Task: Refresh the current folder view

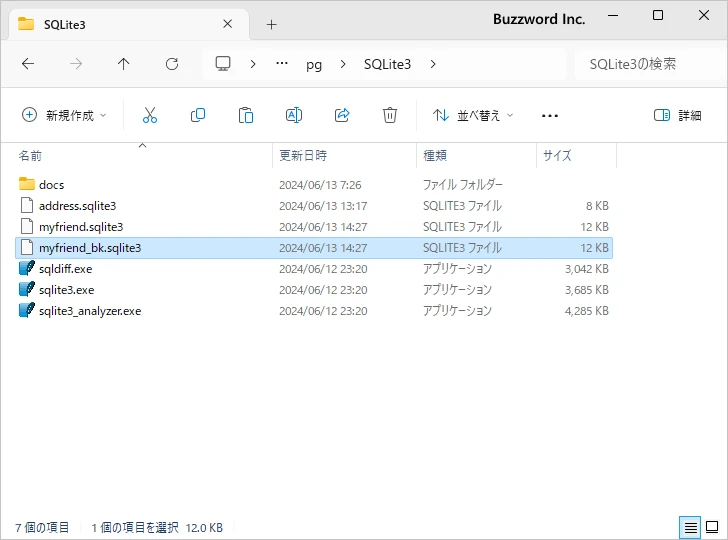Action: click(172, 64)
